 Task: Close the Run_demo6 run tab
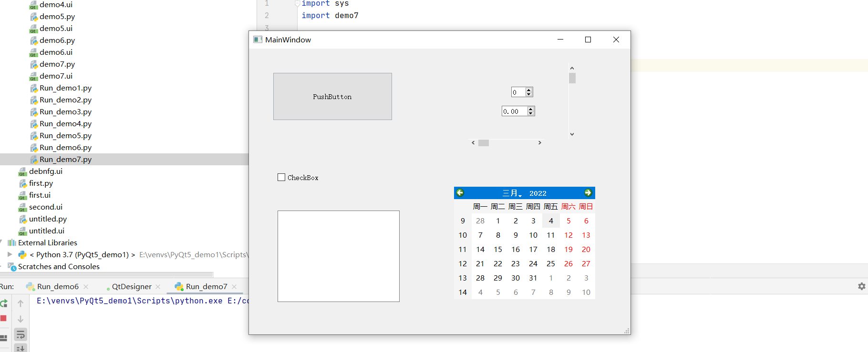[86, 287]
